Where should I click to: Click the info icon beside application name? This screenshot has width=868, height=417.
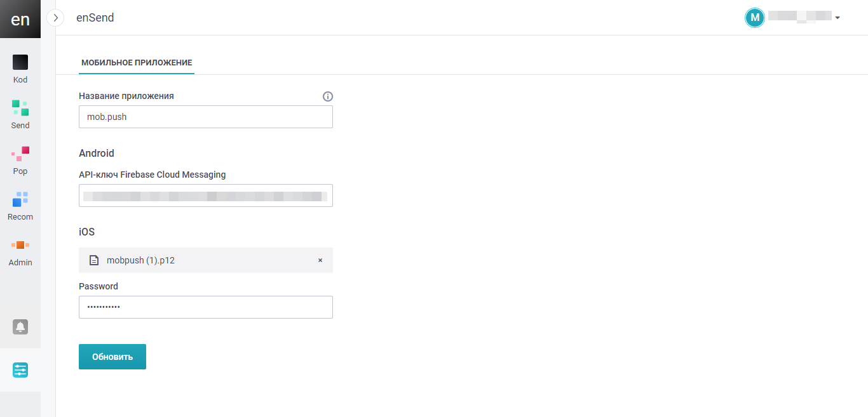tap(328, 96)
